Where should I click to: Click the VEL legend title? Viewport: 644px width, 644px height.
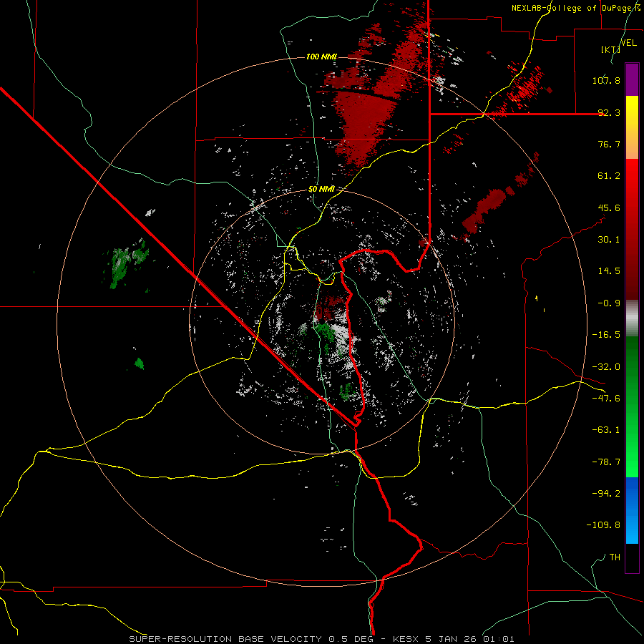(629, 43)
